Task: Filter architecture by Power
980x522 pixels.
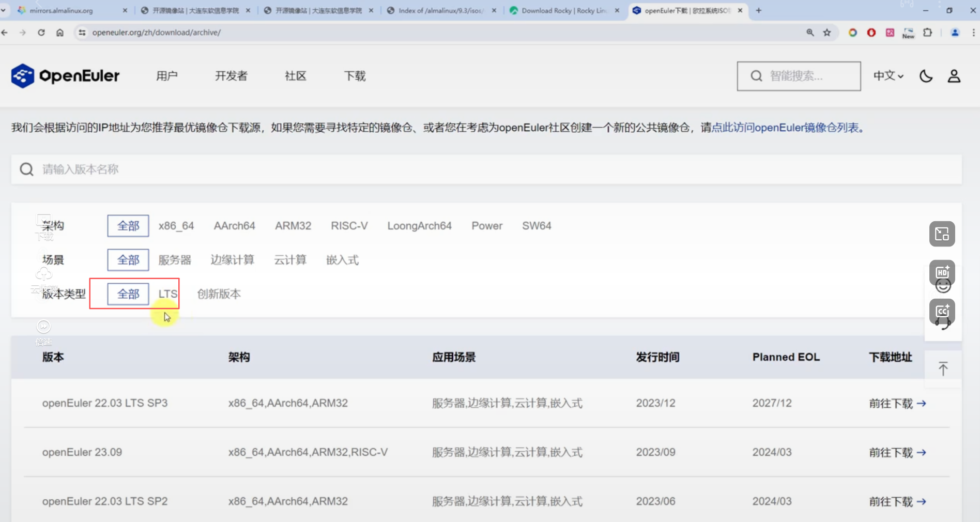Action: coord(487,226)
